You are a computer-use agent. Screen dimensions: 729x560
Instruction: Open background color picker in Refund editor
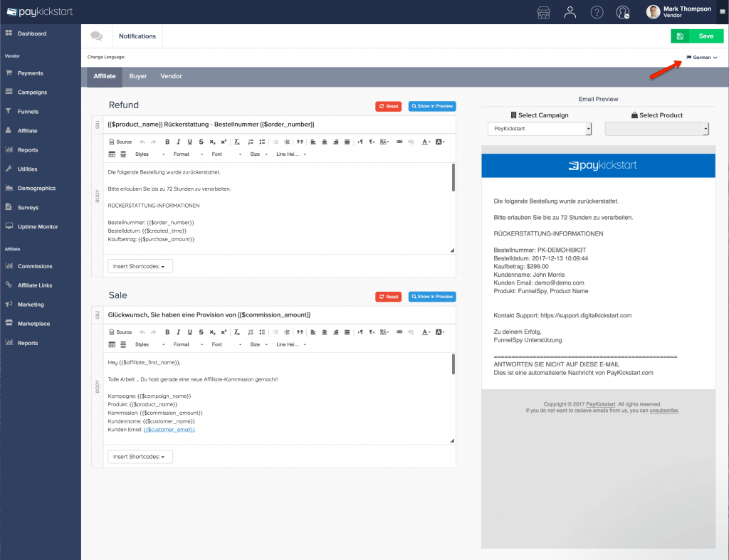click(x=440, y=142)
